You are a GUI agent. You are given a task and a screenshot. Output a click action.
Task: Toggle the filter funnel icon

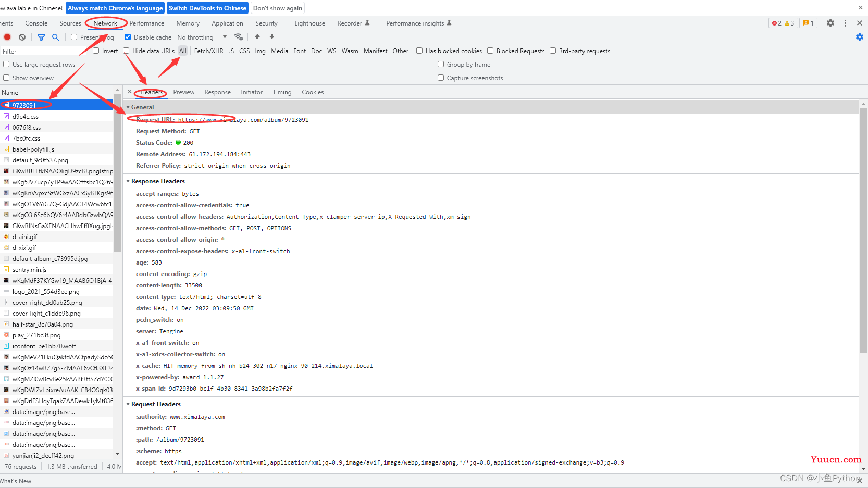[x=41, y=37]
